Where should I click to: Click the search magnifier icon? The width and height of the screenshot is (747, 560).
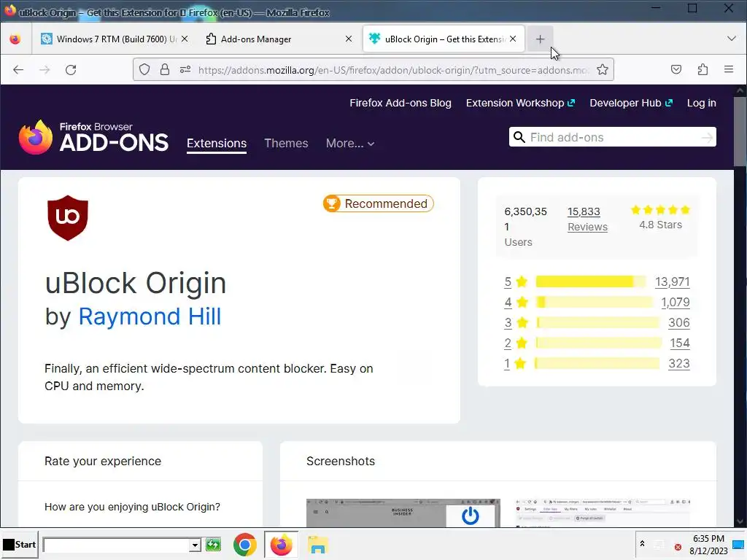click(x=519, y=137)
